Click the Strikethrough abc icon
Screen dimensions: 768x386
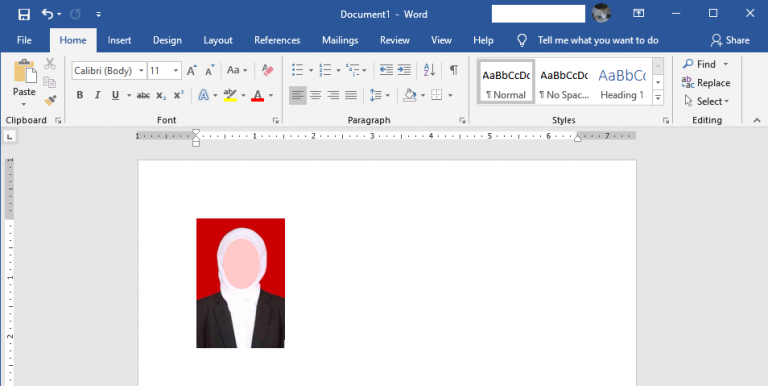(143, 96)
